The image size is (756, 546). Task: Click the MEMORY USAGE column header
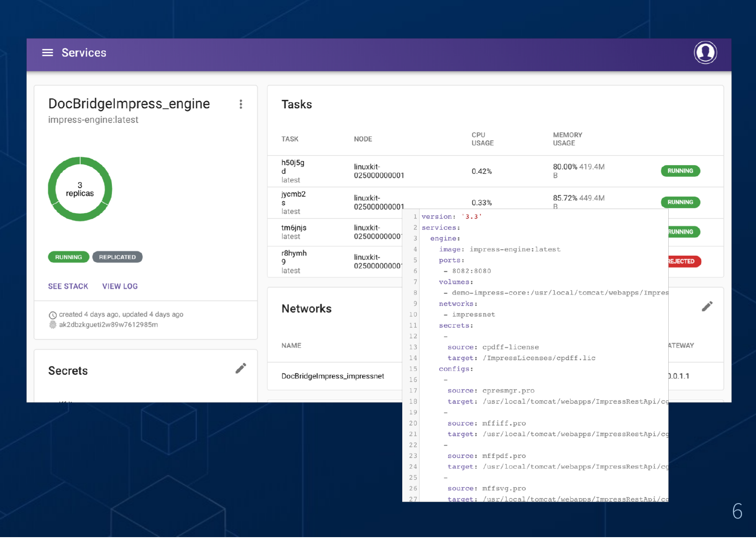(x=567, y=139)
